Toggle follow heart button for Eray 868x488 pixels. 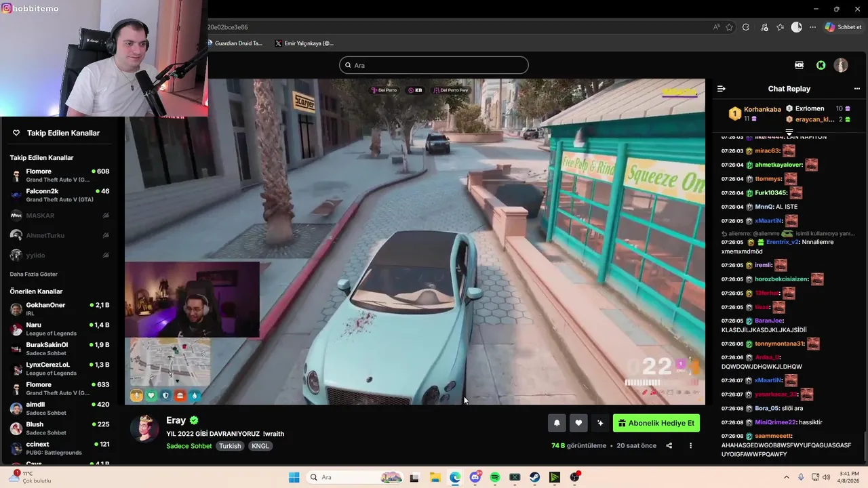pos(578,423)
